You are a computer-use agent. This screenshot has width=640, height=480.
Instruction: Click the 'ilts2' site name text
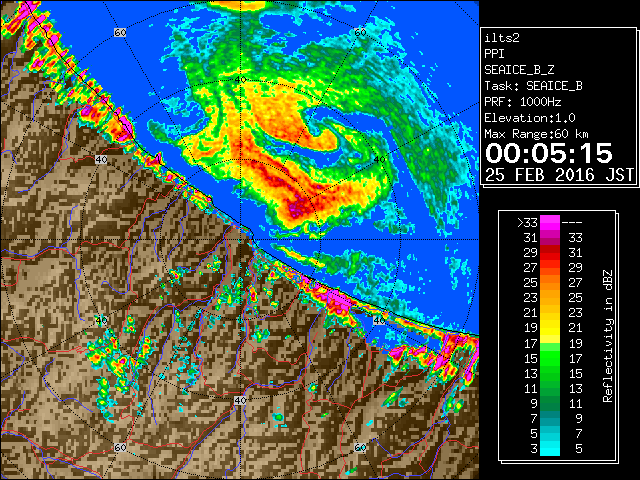click(502, 38)
